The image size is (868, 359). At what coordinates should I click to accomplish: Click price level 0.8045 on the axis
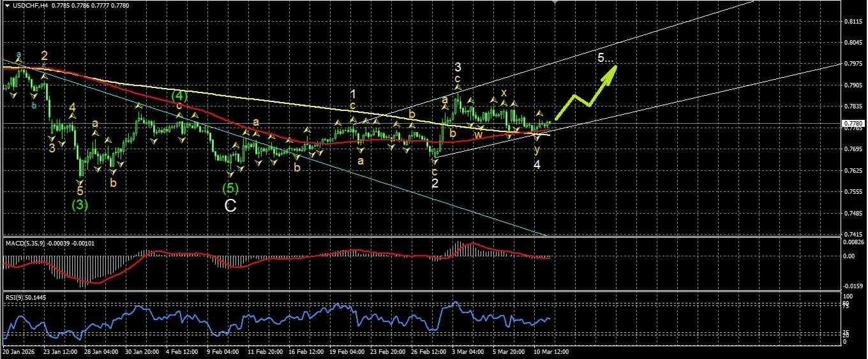tap(853, 43)
